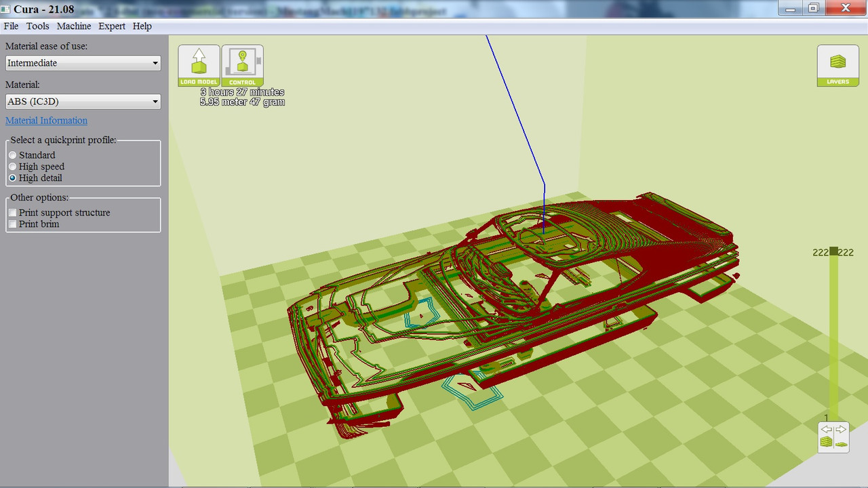Open the Material ease of use dropdown
Screen dimensions: 868x488
click(83, 63)
